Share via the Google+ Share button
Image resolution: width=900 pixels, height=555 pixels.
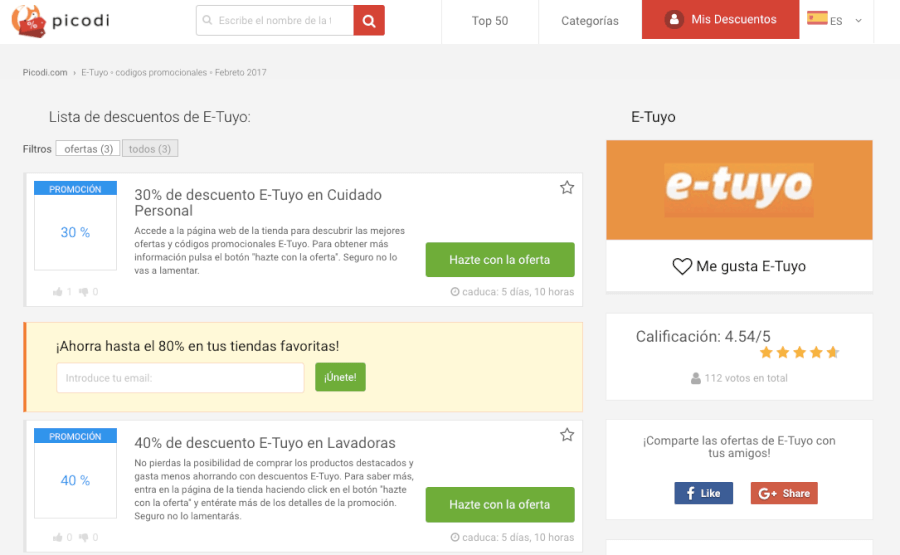click(784, 493)
